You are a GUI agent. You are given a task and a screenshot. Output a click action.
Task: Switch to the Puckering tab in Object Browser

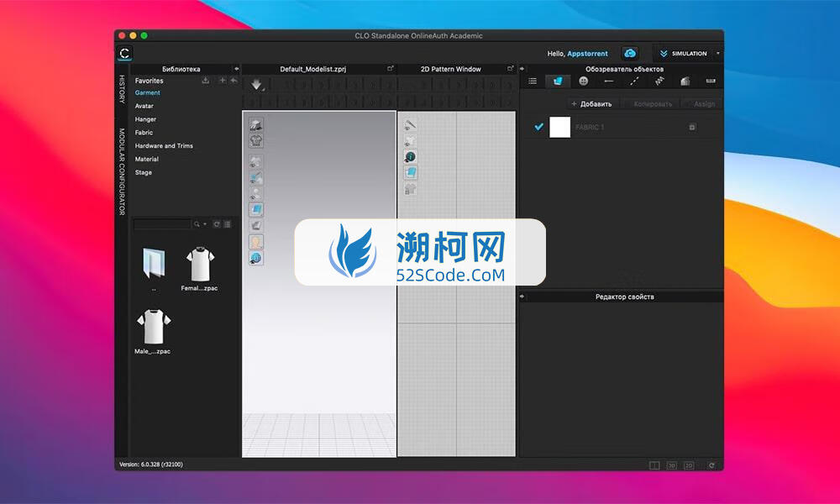coord(659,81)
